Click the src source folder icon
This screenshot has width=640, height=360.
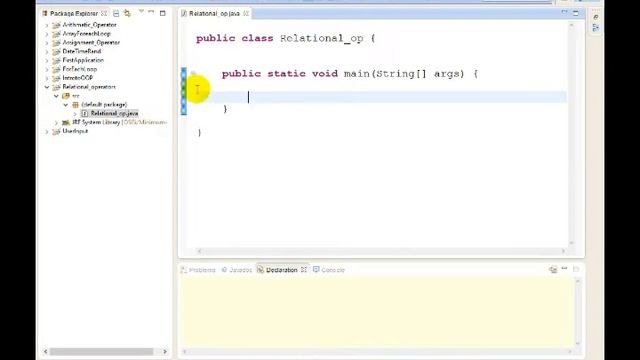click(x=66, y=96)
